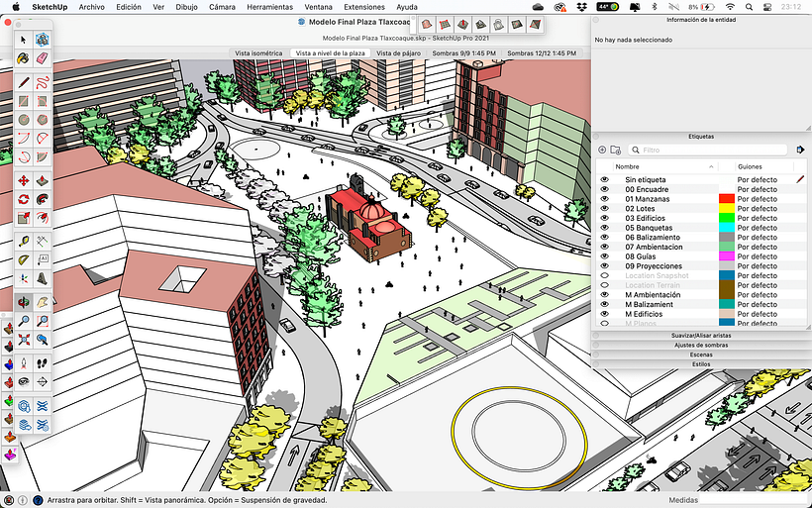Select the Circle tool
Viewport: 812px width, 508px height.
click(24, 120)
